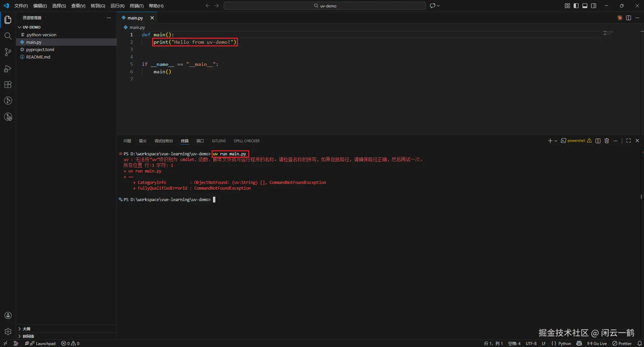The height and width of the screenshot is (347, 644).
Task: Click the uv-demo command center search box
Action: (x=325, y=6)
